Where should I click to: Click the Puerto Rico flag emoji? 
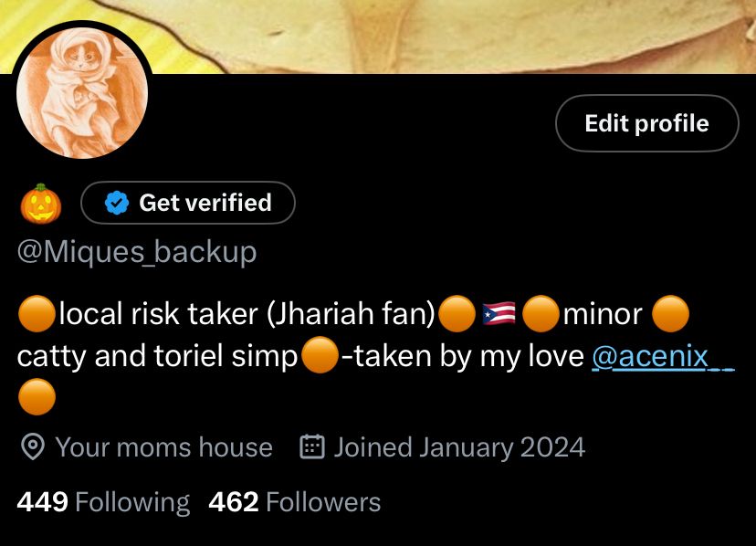(499, 314)
